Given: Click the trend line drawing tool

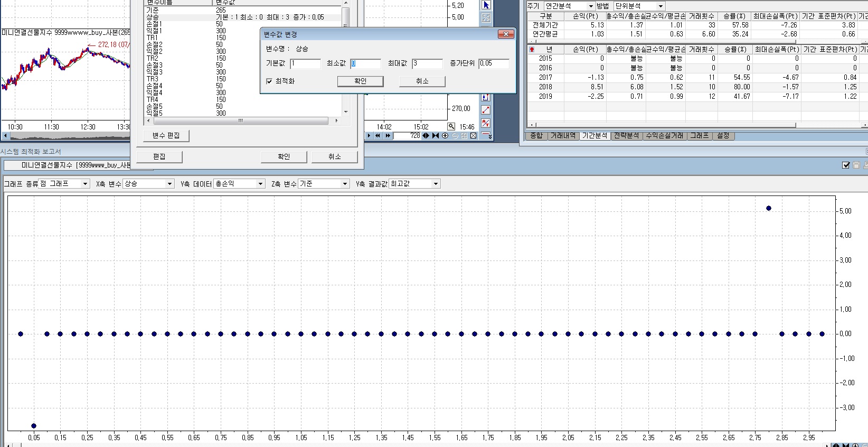Looking at the screenshot, I should coord(486,110).
